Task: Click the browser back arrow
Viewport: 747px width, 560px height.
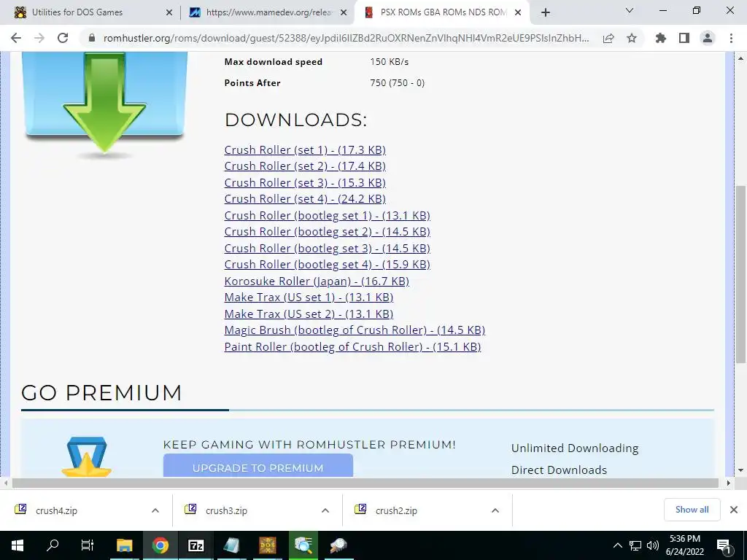Action: click(16, 38)
